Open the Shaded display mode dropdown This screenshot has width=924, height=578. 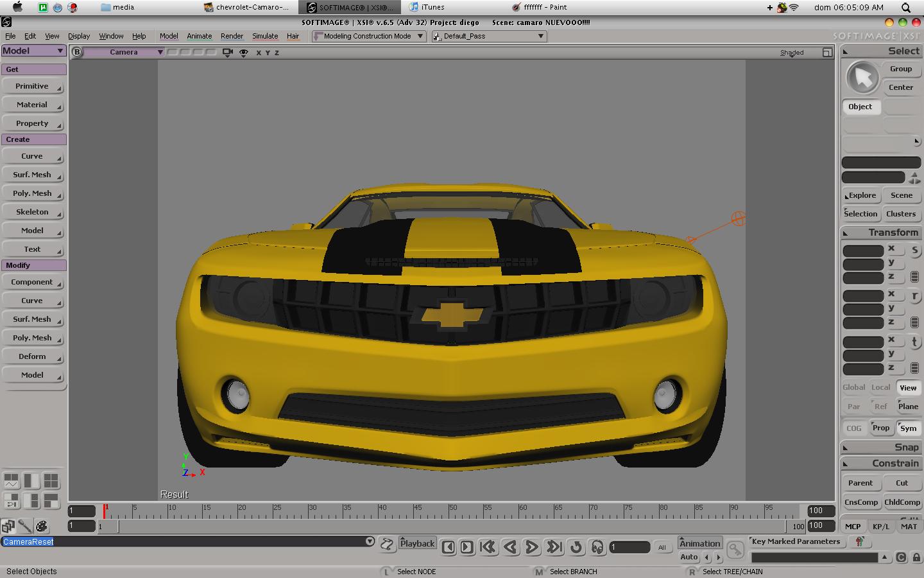[792, 53]
